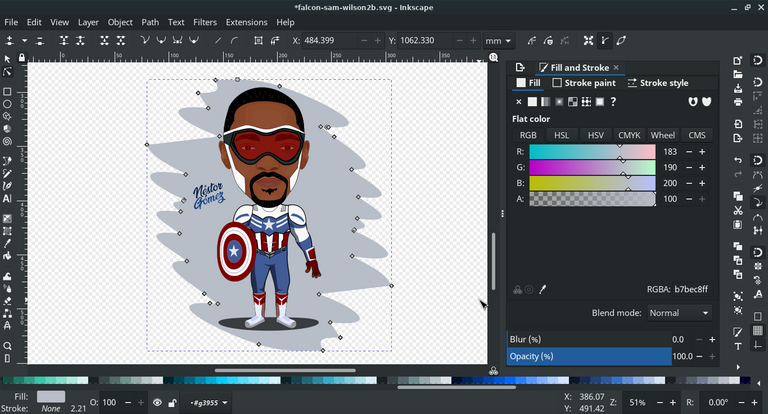Increase the R value with plus
The image size is (768, 414).
pos(702,152)
